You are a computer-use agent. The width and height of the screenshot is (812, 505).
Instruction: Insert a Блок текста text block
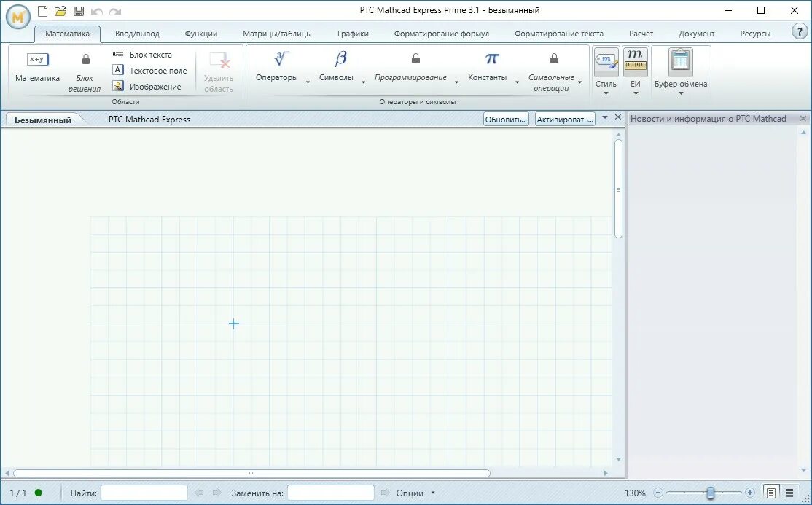(x=142, y=55)
